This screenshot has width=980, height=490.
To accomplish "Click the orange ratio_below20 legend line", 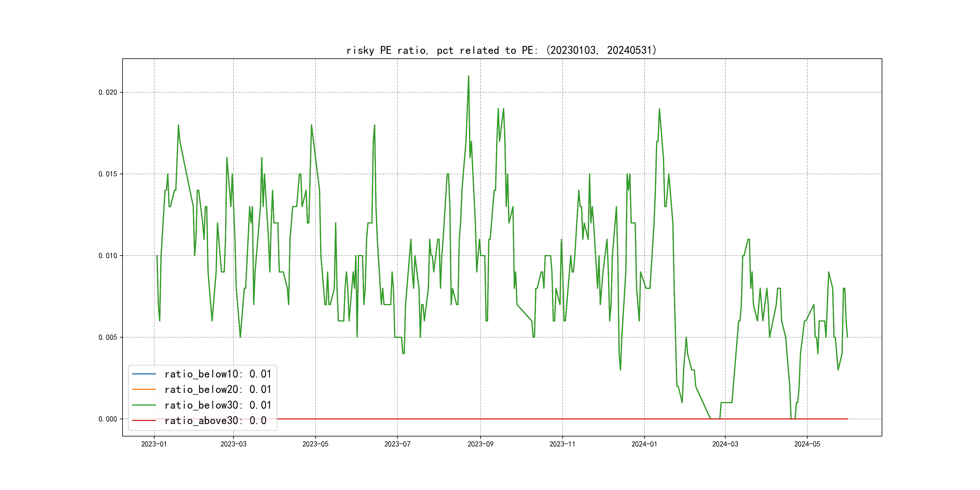I will [x=144, y=390].
